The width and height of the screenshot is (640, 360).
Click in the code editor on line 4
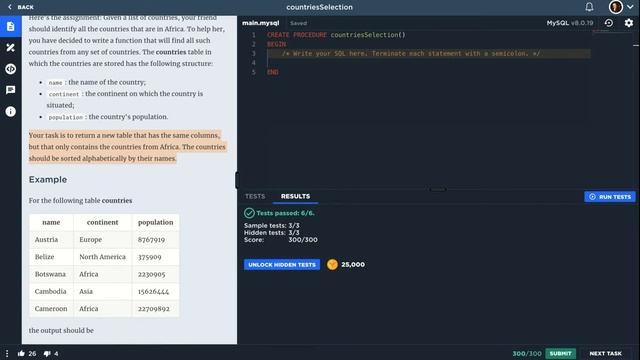(x=429, y=63)
